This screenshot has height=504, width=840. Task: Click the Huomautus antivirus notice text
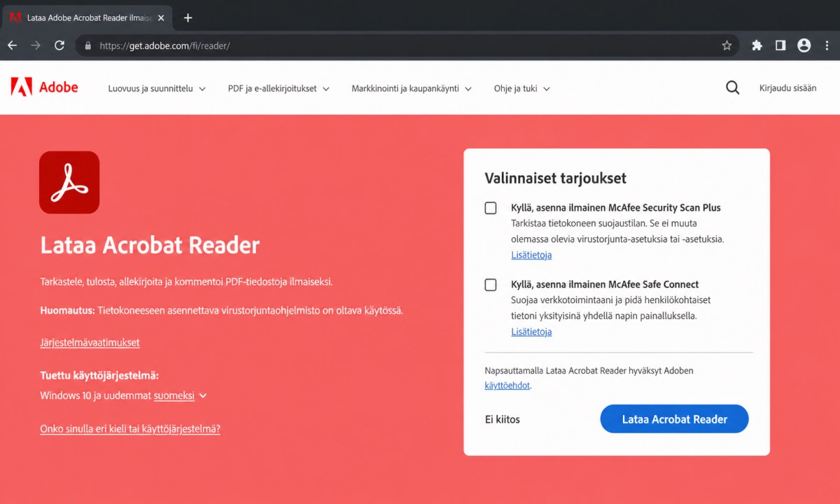(x=221, y=310)
